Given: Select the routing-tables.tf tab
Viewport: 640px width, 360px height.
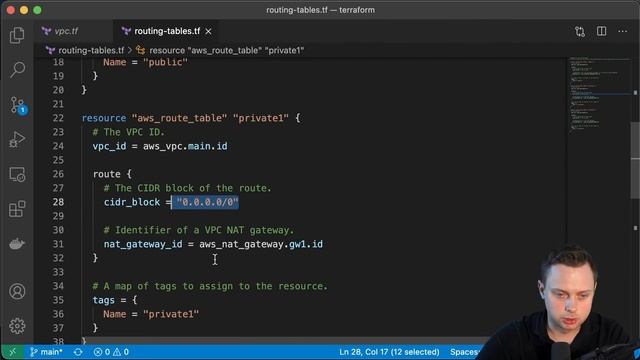Looking at the screenshot, I should [167, 31].
